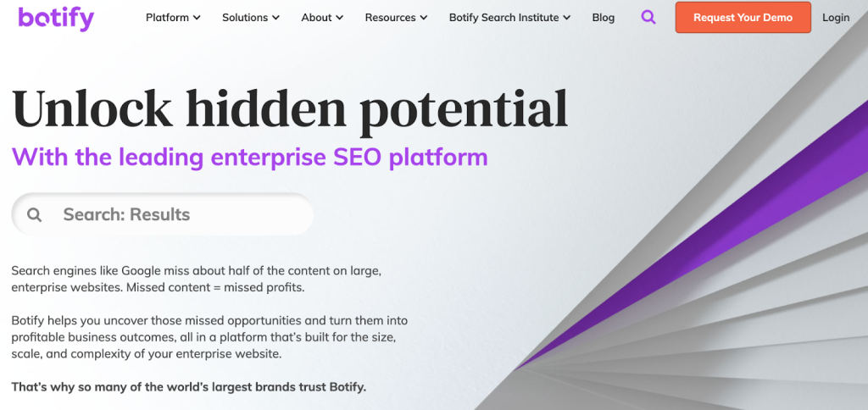Click the Login link
Image resolution: width=868 pixels, height=410 pixels.
coord(836,18)
